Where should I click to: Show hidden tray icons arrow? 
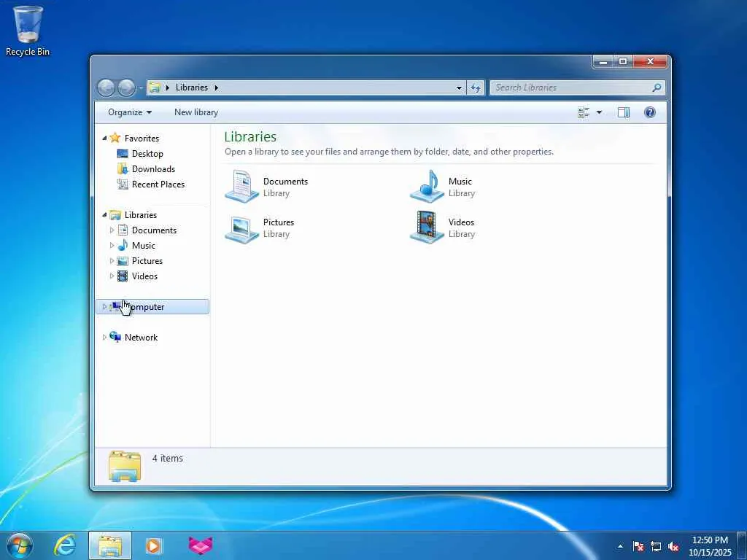tap(620, 546)
